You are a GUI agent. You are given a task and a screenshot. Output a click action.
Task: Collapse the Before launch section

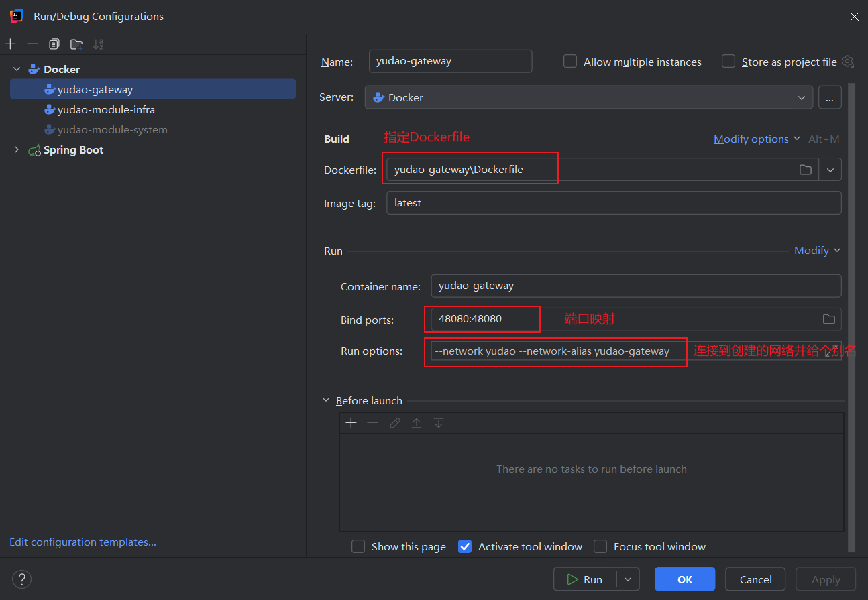(x=327, y=400)
